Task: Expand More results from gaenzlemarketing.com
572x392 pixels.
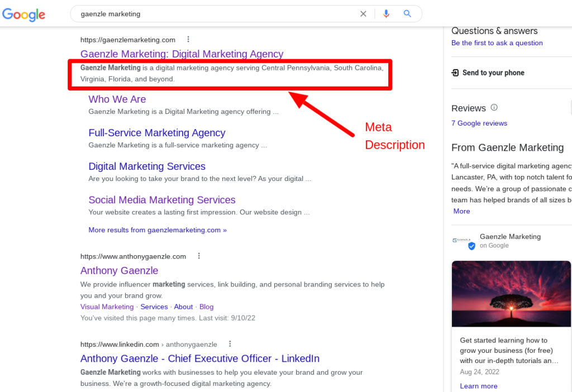Action: tap(157, 230)
